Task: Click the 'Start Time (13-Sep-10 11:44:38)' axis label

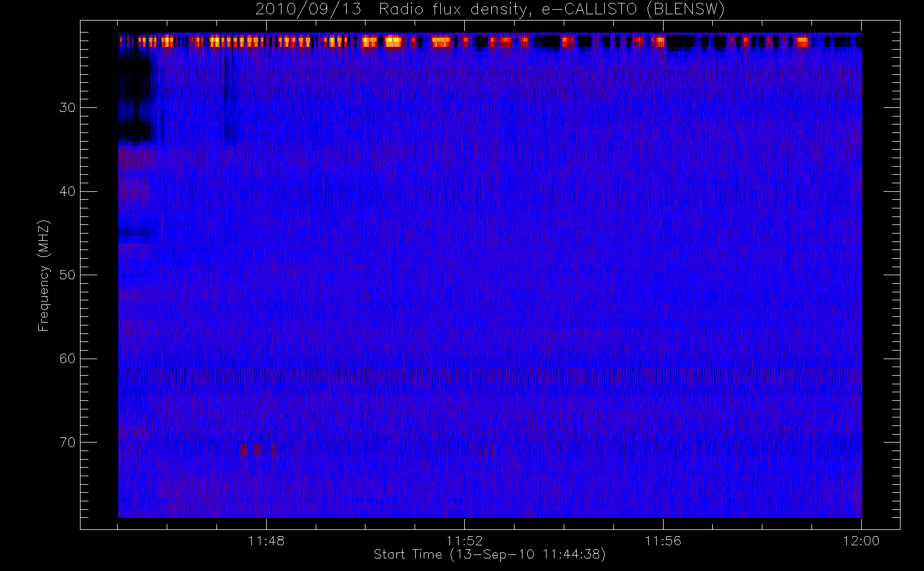Action: pos(489,554)
